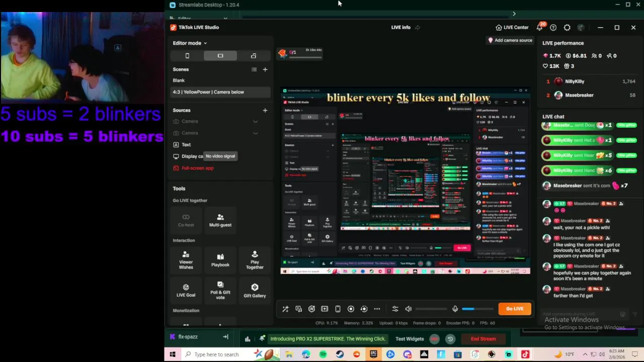The image size is (644, 362).
Task: Click Add camera source button
Action: [510, 40]
